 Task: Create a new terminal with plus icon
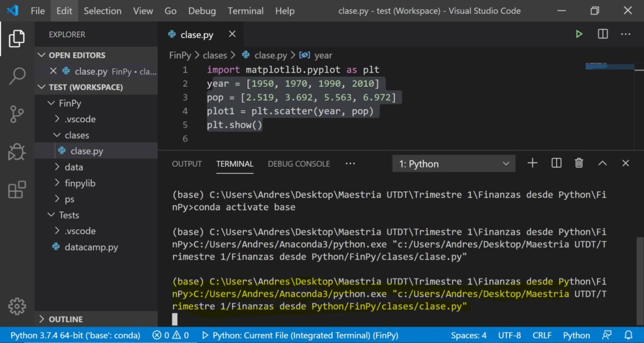point(532,163)
